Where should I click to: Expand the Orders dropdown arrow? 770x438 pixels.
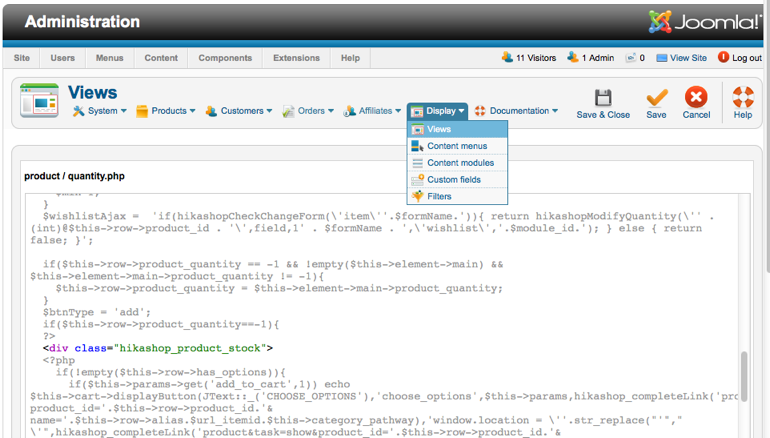(x=331, y=111)
